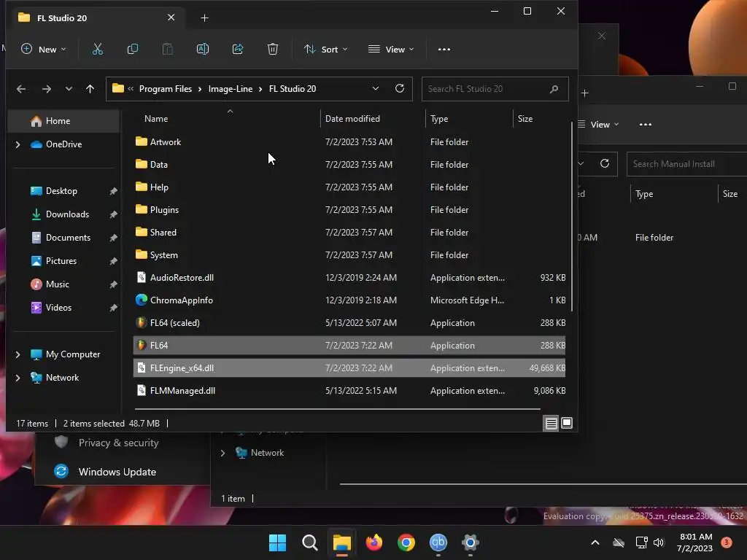
Task: Show hidden system tray icons
Action: pos(595,542)
